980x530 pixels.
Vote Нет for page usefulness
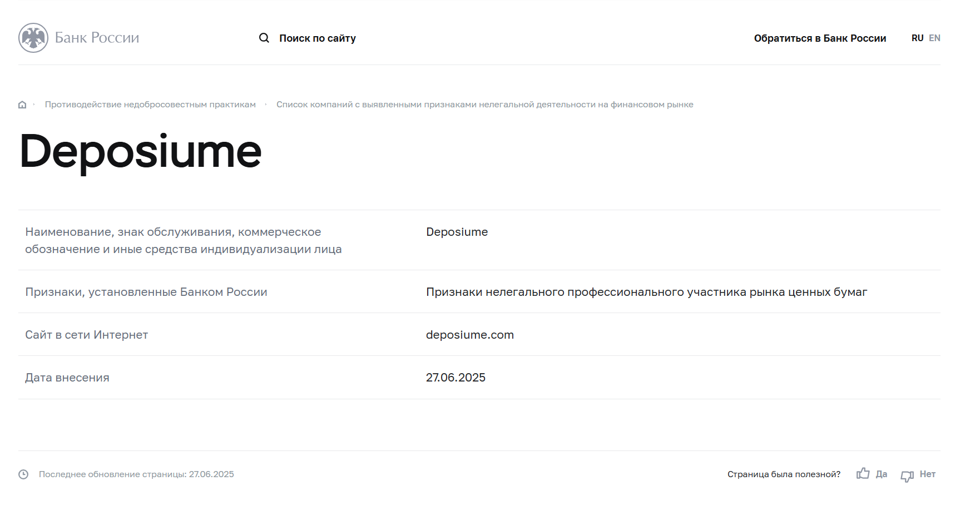point(928,474)
